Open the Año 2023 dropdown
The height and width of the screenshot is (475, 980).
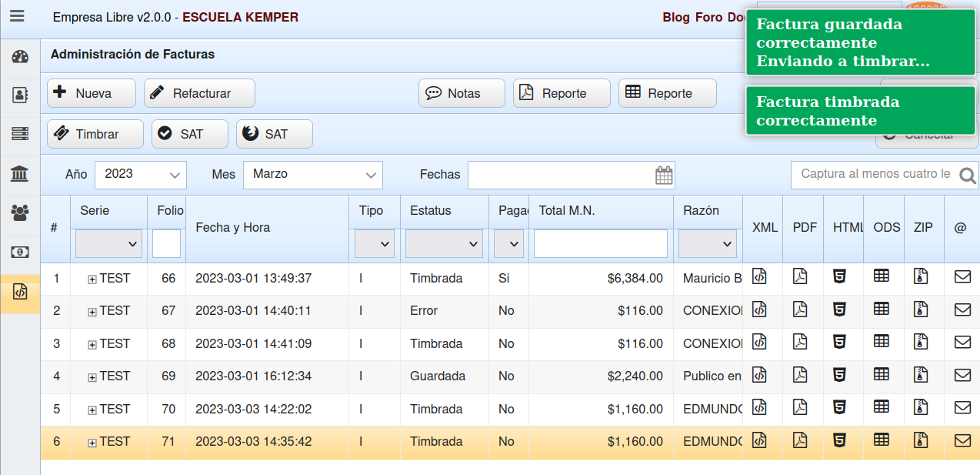[141, 175]
